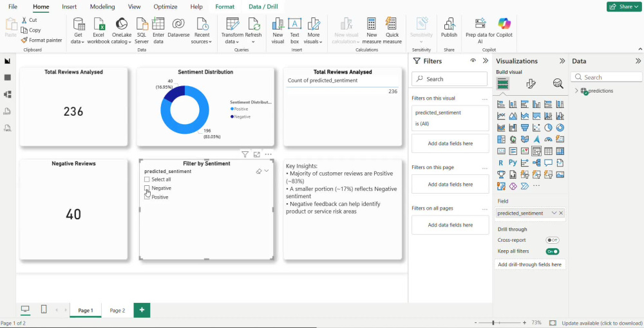Select the Q&A speech bubble visual
Image resolution: width=644 pixels, height=328 pixels.
click(548, 163)
